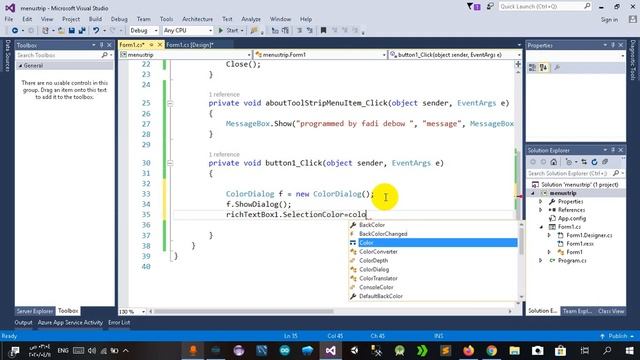Toggle auto-hide pin on the Properties panel
The width and height of the screenshot is (640, 360).
613,45
